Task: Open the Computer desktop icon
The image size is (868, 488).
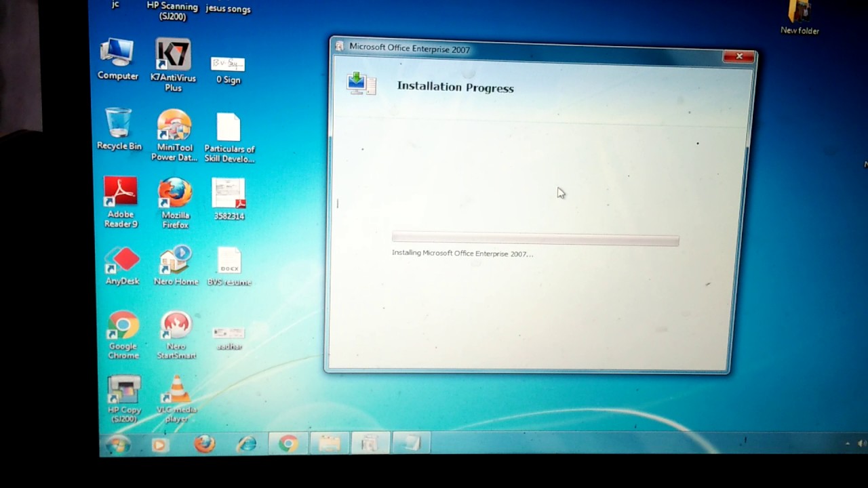Action: click(118, 60)
